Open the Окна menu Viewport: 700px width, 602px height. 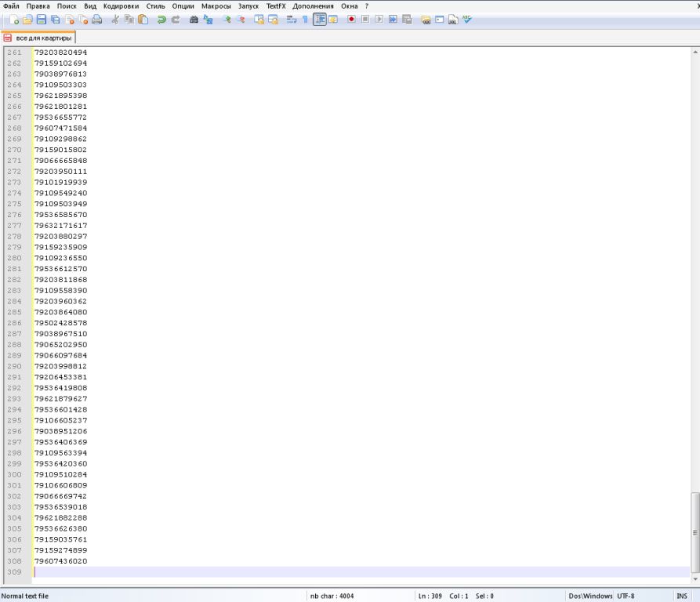(x=349, y=5)
